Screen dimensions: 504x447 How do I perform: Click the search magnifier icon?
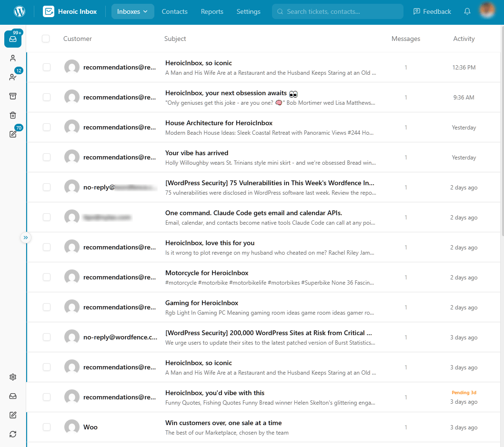[x=280, y=11]
